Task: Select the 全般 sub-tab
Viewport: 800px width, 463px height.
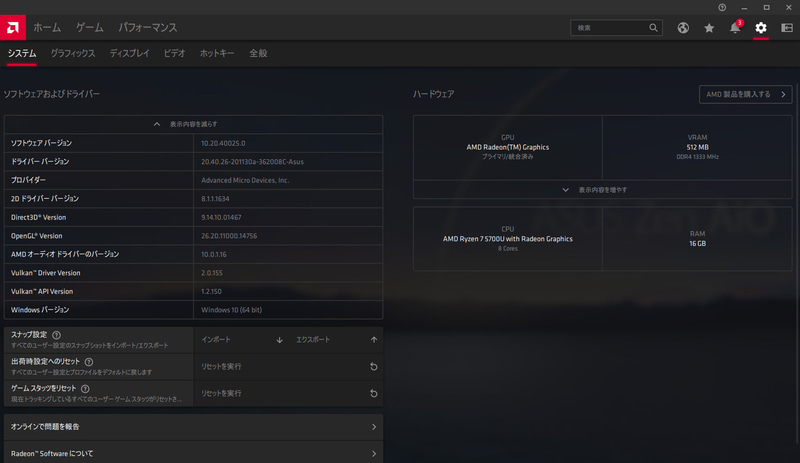Action: 258,53
